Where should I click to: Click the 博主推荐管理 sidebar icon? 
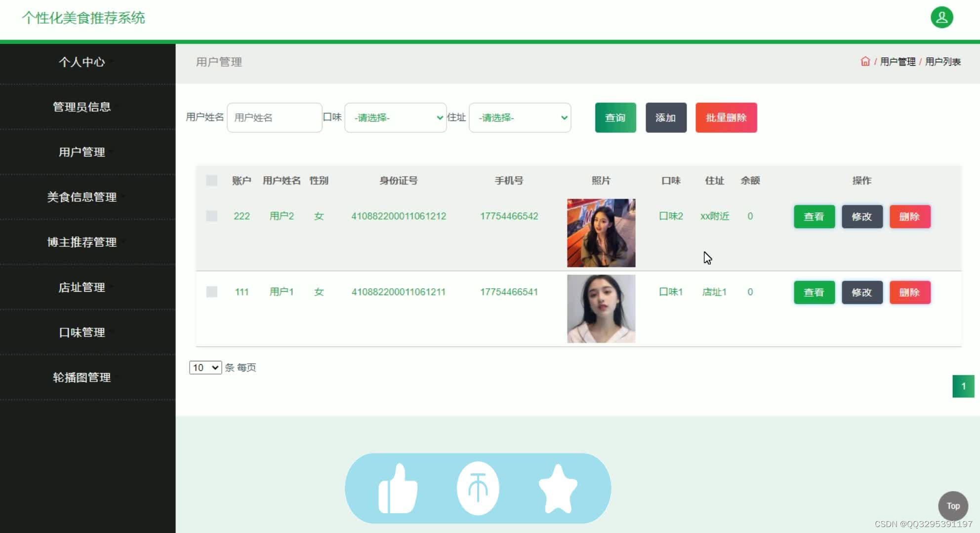(82, 241)
